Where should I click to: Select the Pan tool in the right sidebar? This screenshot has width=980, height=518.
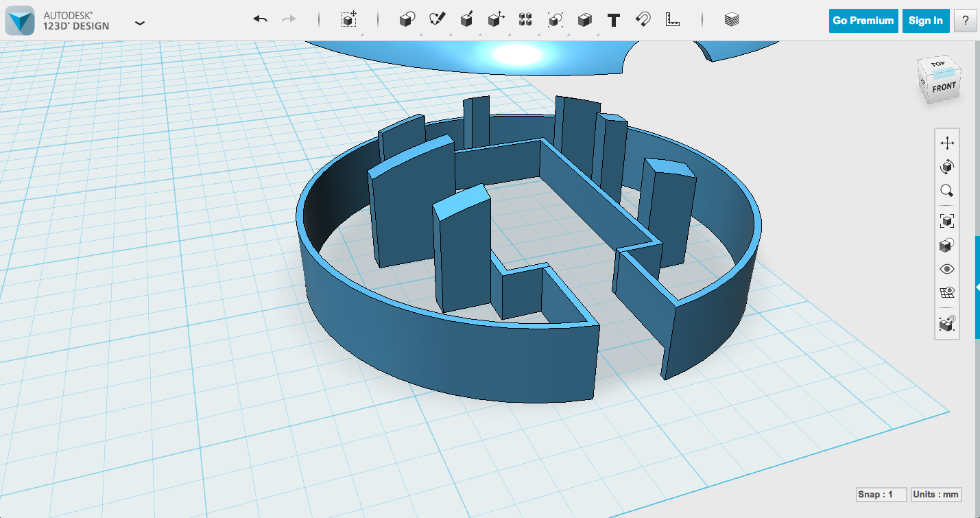(x=946, y=142)
